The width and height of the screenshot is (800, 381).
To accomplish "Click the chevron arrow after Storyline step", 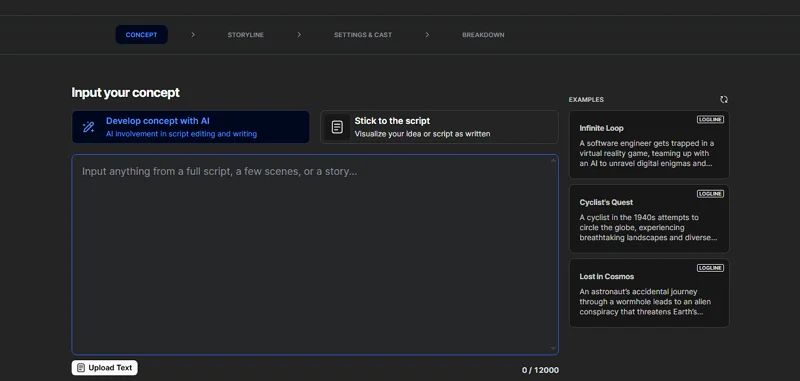I will pos(299,35).
